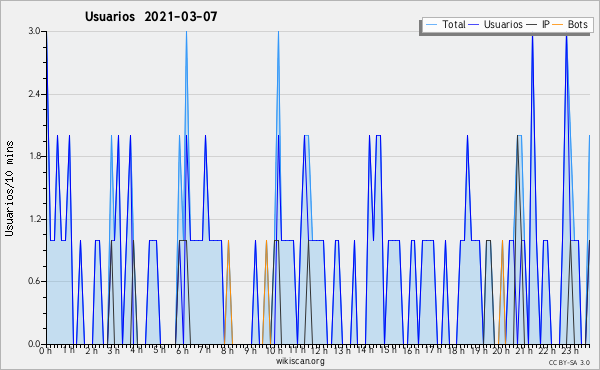Select the 'IP' legend entry

538,24
